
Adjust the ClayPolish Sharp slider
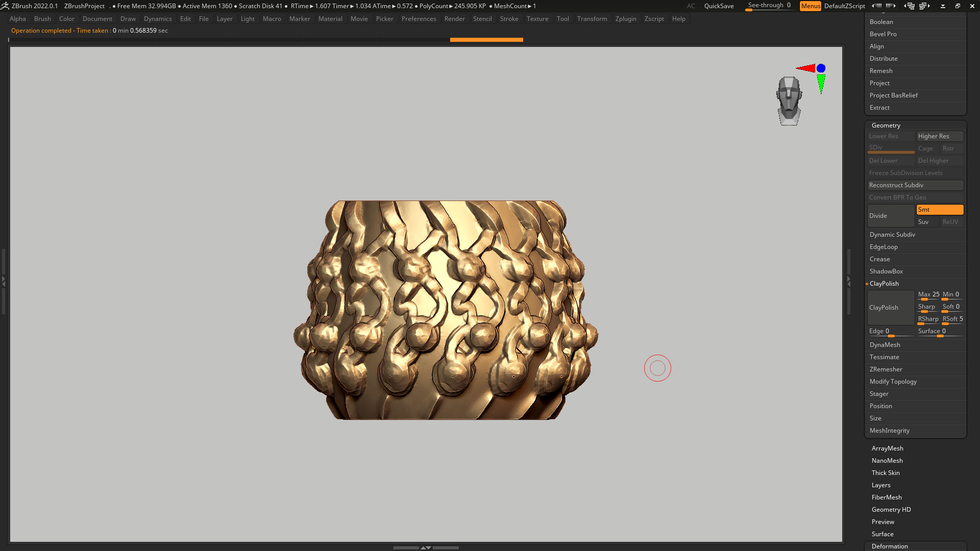(928, 308)
